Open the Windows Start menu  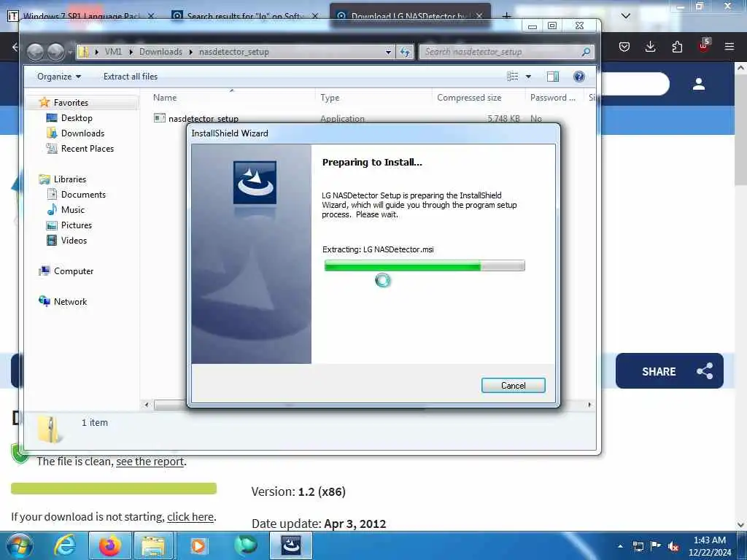[20, 545]
